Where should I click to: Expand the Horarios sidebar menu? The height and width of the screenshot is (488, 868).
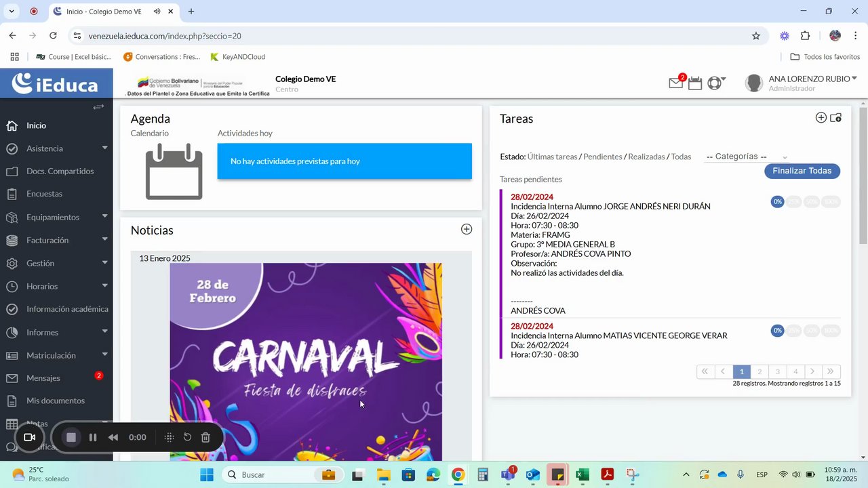104,285
